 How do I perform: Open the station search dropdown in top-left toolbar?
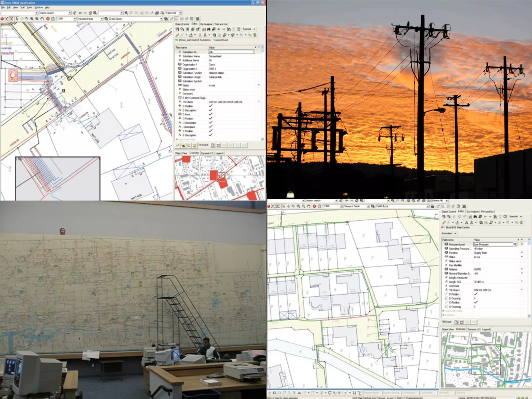70,13
